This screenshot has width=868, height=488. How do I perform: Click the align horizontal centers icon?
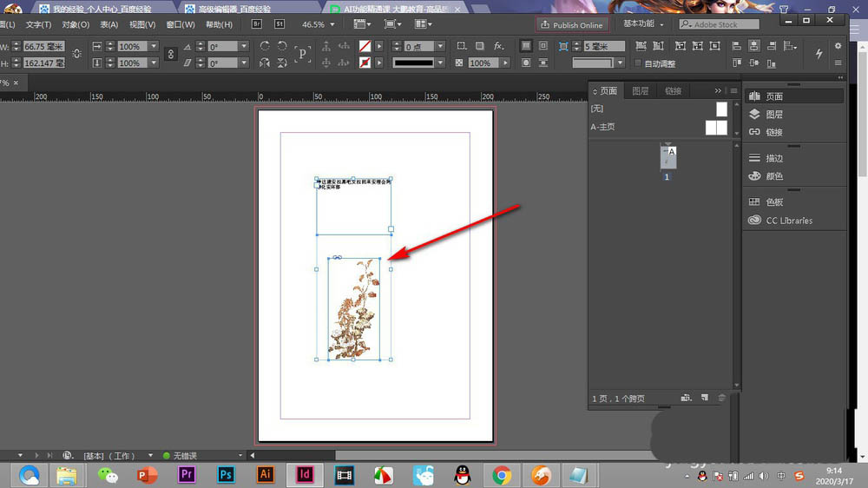(754, 46)
